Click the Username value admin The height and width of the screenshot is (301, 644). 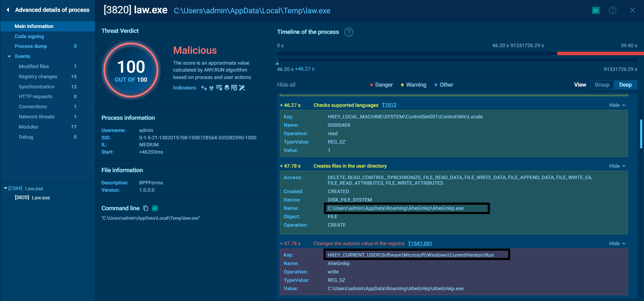click(146, 130)
